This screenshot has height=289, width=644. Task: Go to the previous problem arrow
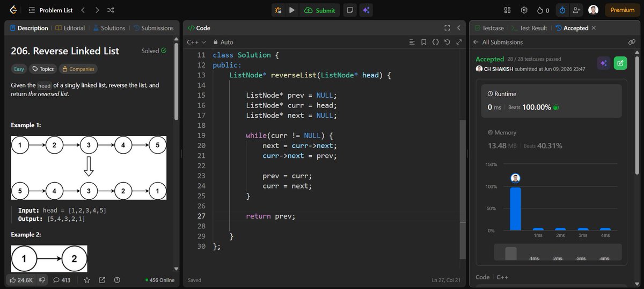click(83, 10)
